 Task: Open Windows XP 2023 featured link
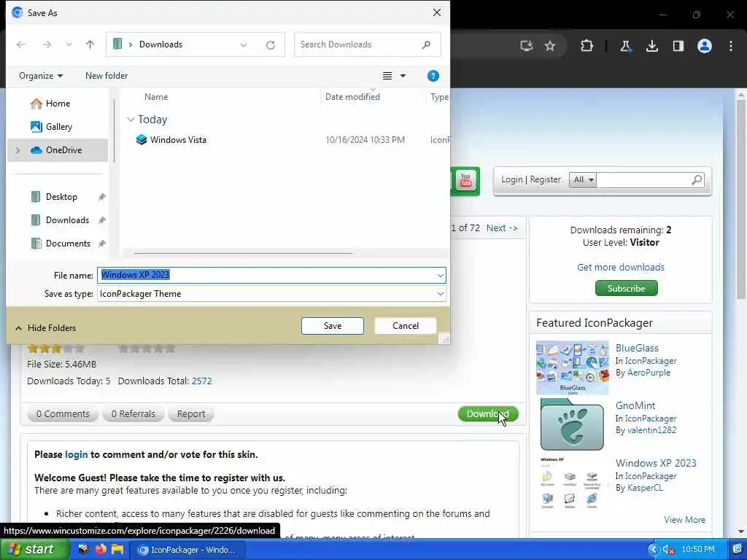pos(656,463)
